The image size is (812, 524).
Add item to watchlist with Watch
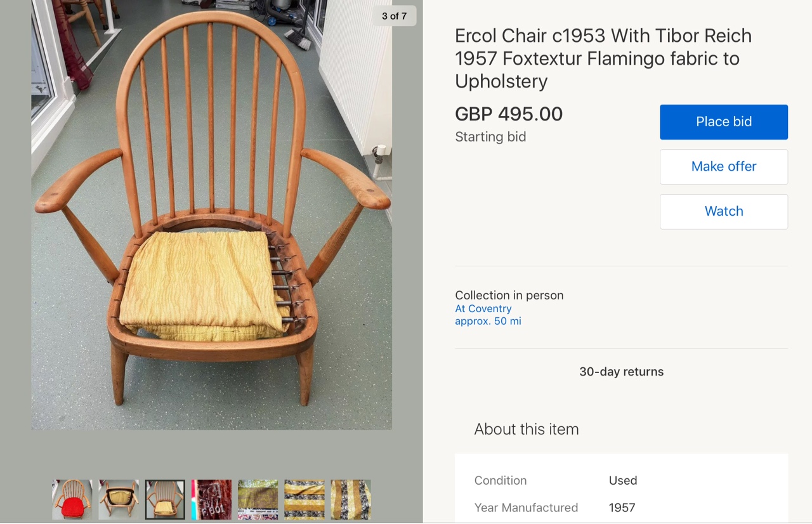(x=724, y=211)
